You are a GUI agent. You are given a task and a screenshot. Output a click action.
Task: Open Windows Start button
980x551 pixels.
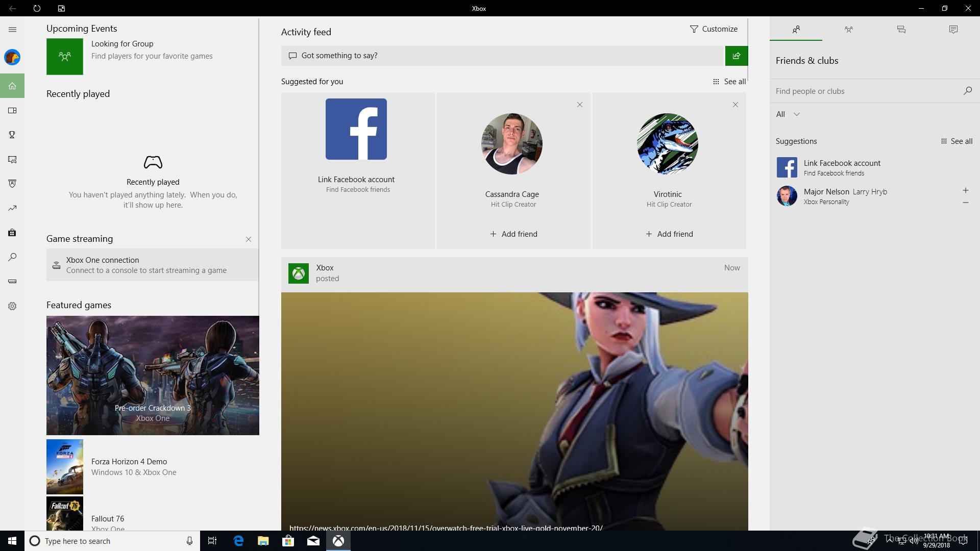[12, 541]
